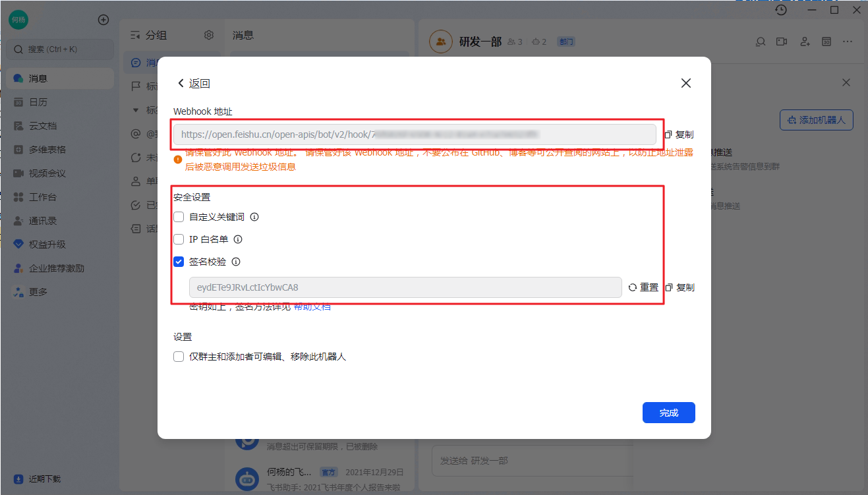The image size is (868, 495).
Task: Open 云文档 in the left sidebar
Action: tap(42, 126)
